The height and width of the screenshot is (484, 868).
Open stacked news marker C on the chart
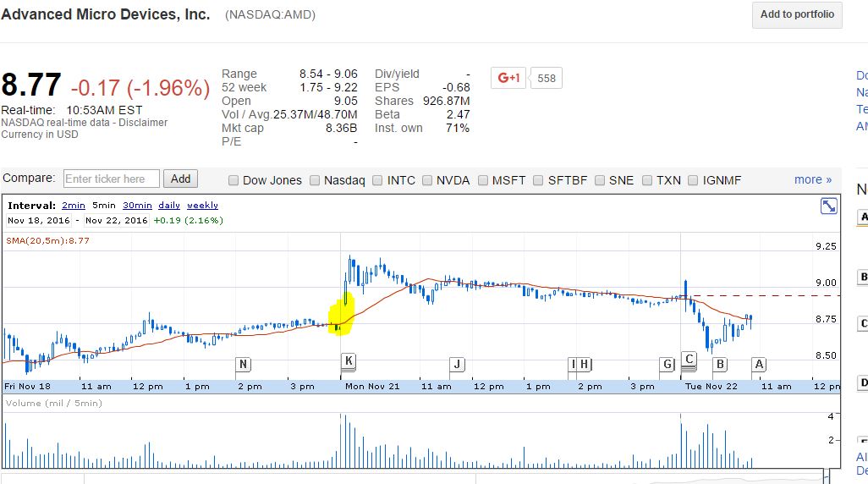click(x=689, y=360)
